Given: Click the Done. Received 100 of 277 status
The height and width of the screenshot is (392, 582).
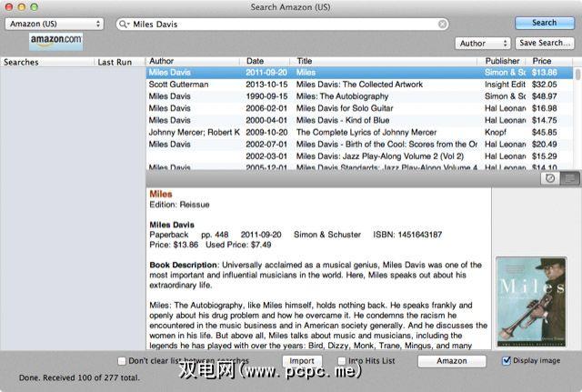Looking at the screenshot, I should [79, 377].
